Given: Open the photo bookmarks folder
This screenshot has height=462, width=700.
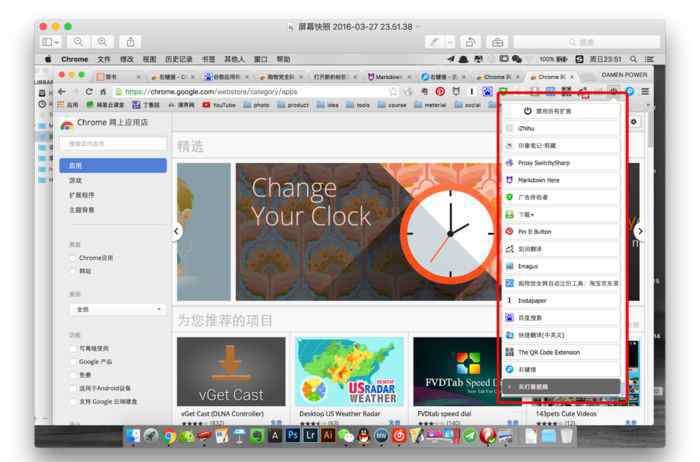Looking at the screenshot, I should click(257, 105).
